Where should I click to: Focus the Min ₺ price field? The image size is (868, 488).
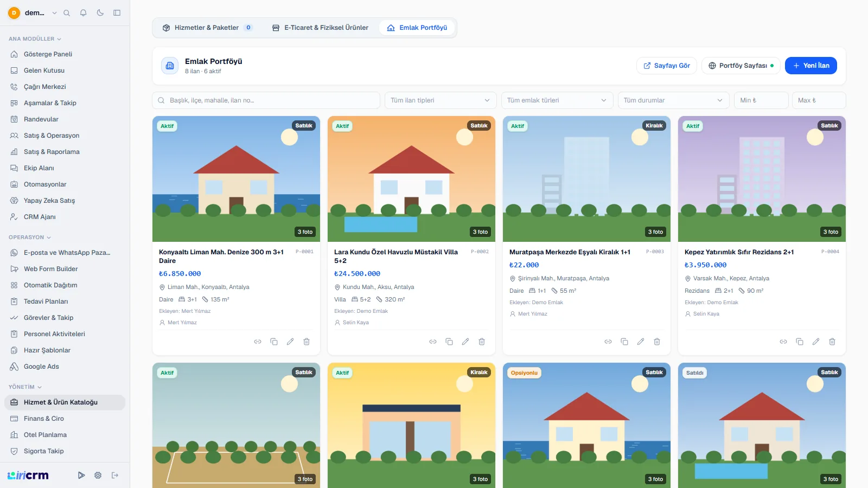point(761,100)
